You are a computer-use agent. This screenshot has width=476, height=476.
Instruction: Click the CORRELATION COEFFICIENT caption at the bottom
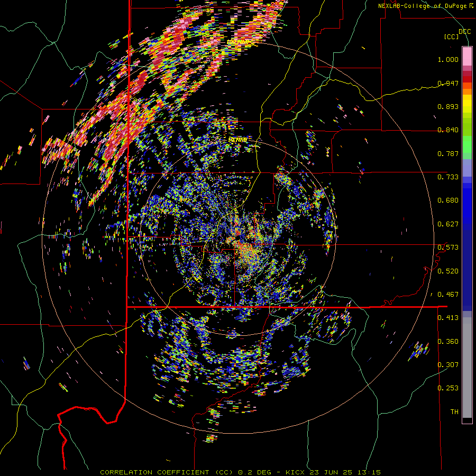(240, 472)
